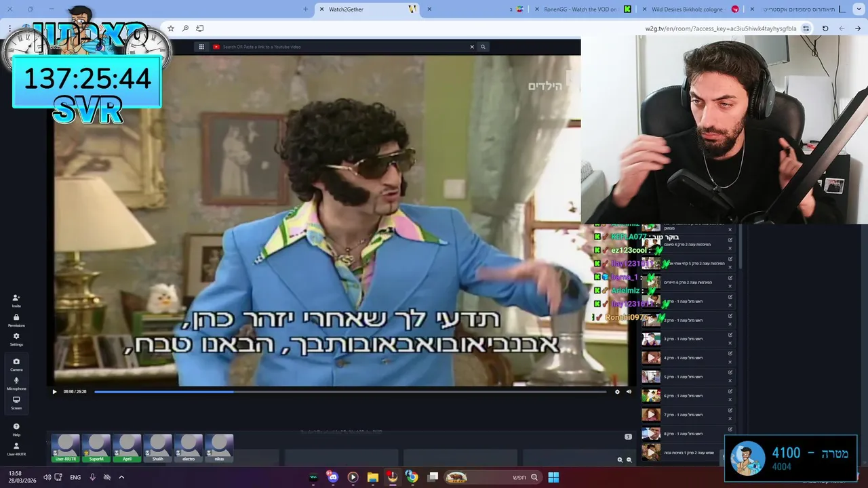Play playlist video ראשו גדול עונה 1 פרק 3
The image size is (868, 488).
coord(651,339)
